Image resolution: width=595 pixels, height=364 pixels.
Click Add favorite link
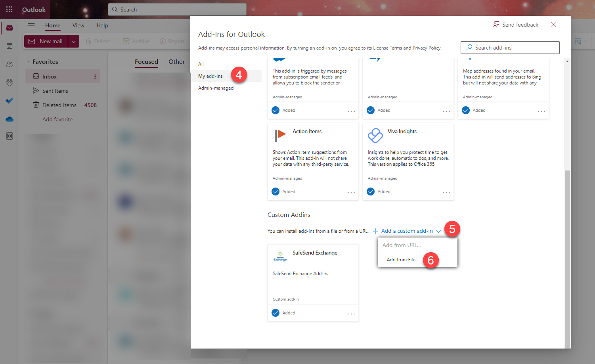[x=57, y=119]
